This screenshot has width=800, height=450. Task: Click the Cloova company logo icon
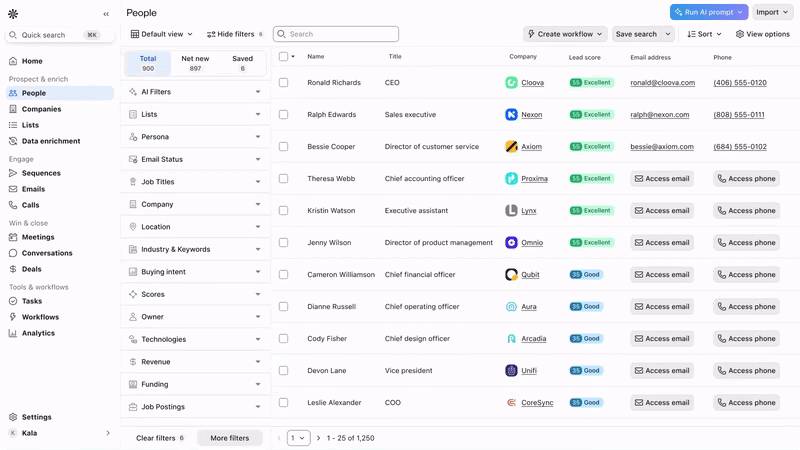tap(511, 83)
